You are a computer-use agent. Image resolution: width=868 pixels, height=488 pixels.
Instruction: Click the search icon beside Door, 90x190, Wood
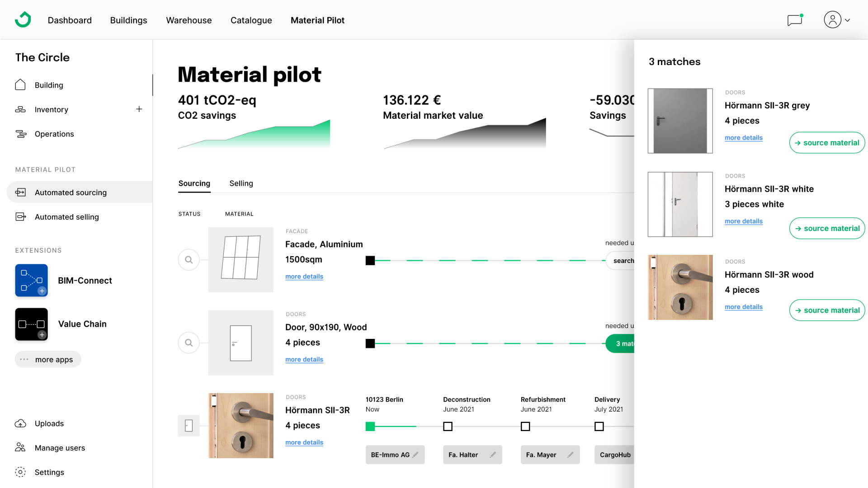click(x=189, y=343)
